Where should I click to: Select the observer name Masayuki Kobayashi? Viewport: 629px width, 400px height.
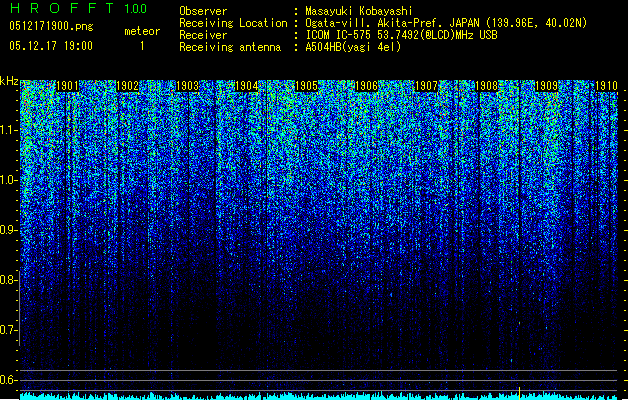(x=359, y=11)
